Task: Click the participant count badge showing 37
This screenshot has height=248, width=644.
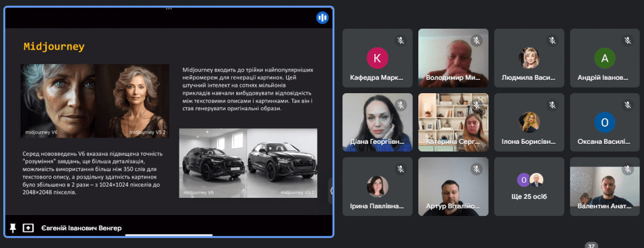Action: pos(592,245)
